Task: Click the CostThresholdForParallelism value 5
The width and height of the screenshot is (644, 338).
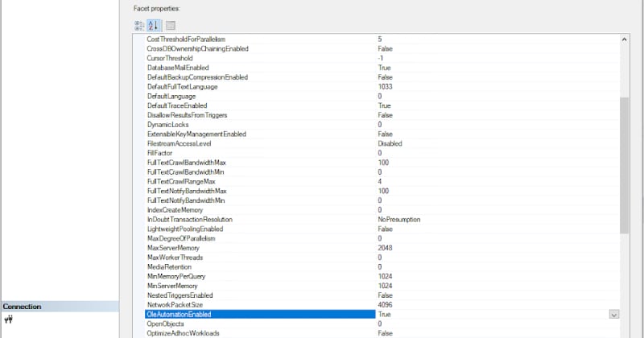Action: pyautogui.click(x=379, y=39)
